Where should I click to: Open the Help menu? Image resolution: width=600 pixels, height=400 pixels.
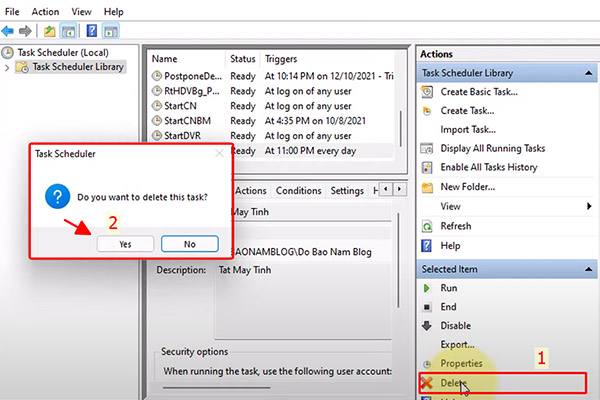[113, 12]
